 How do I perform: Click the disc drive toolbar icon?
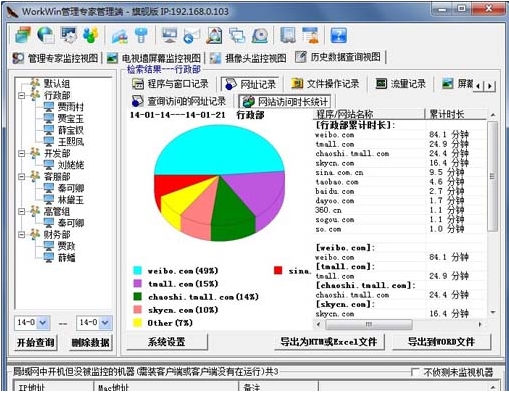pos(260,36)
